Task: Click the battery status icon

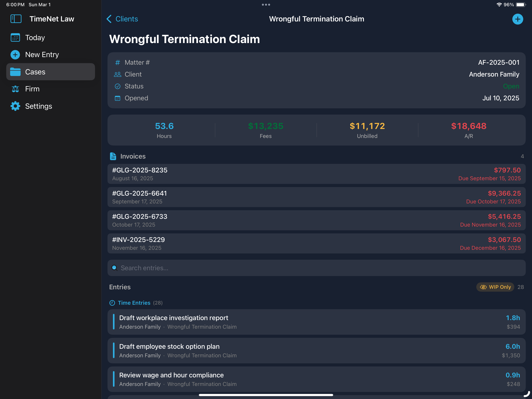Action: [x=521, y=4]
